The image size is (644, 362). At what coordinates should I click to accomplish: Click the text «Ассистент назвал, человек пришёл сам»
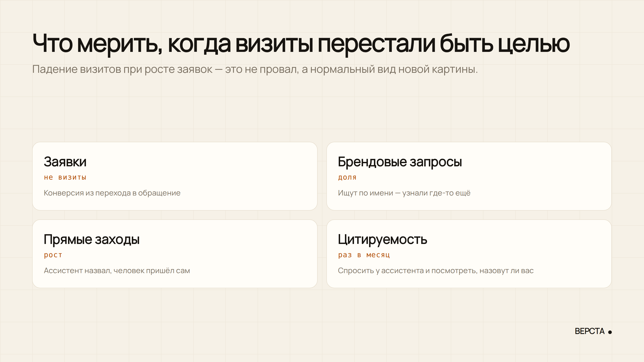pos(117,270)
